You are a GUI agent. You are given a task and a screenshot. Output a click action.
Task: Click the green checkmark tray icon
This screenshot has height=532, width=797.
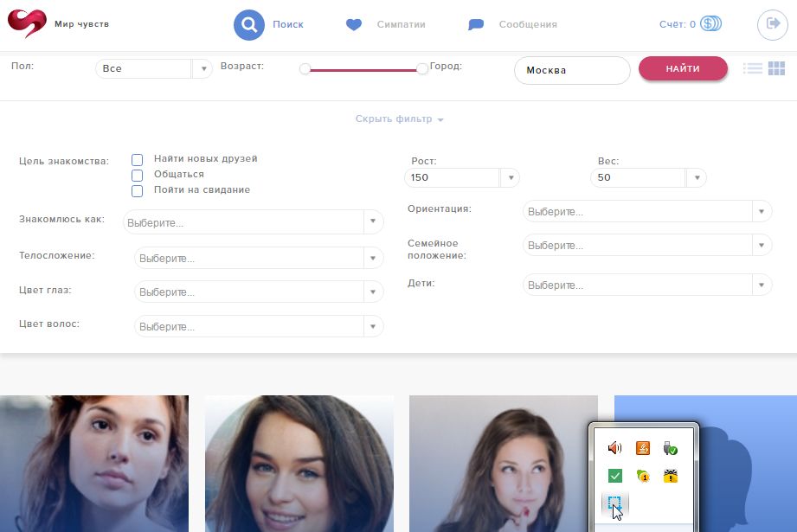coord(615,476)
